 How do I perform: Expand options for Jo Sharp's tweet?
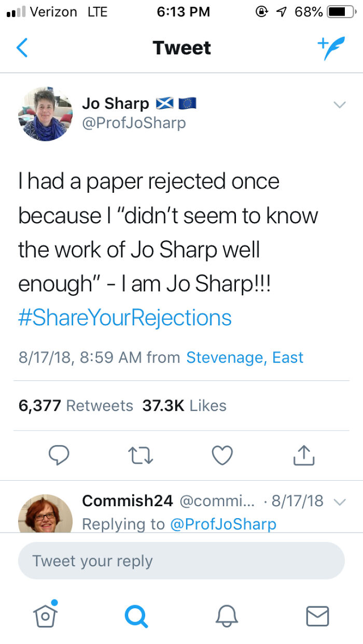point(340,104)
